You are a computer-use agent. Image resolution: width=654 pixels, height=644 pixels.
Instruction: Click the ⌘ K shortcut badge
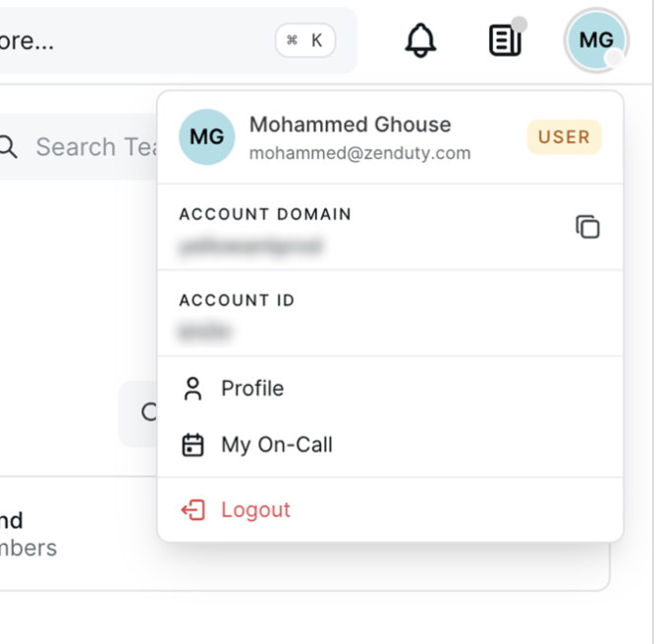point(304,40)
